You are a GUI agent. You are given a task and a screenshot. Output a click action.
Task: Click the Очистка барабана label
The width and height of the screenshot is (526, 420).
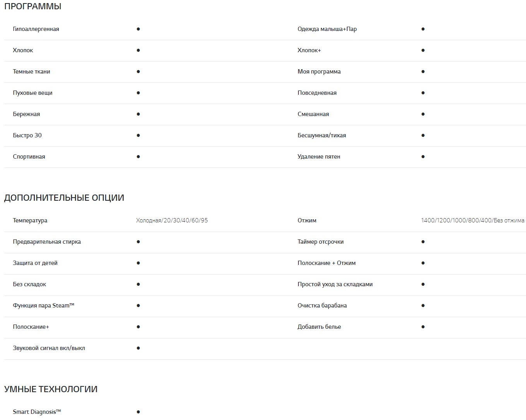[322, 306]
